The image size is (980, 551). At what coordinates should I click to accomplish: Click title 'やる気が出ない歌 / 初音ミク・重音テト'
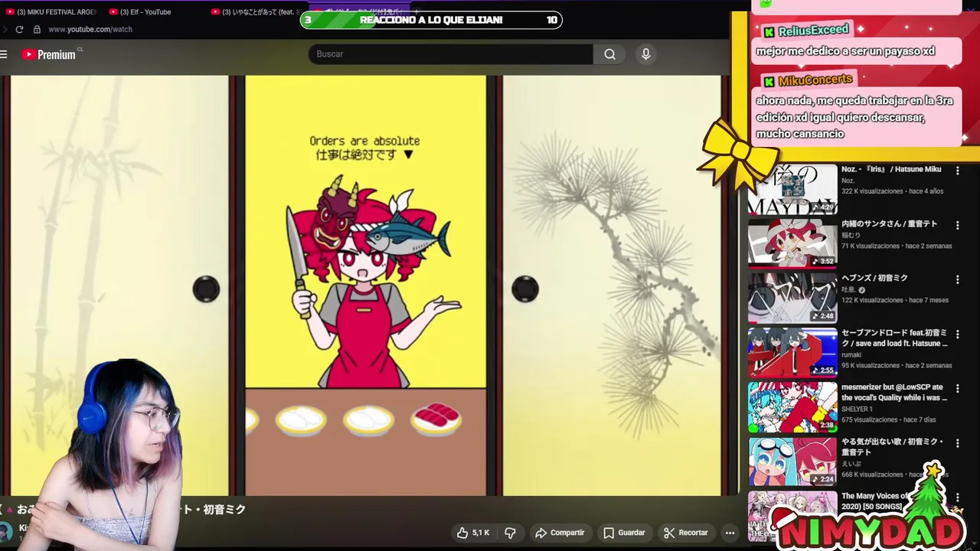[893, 447]
